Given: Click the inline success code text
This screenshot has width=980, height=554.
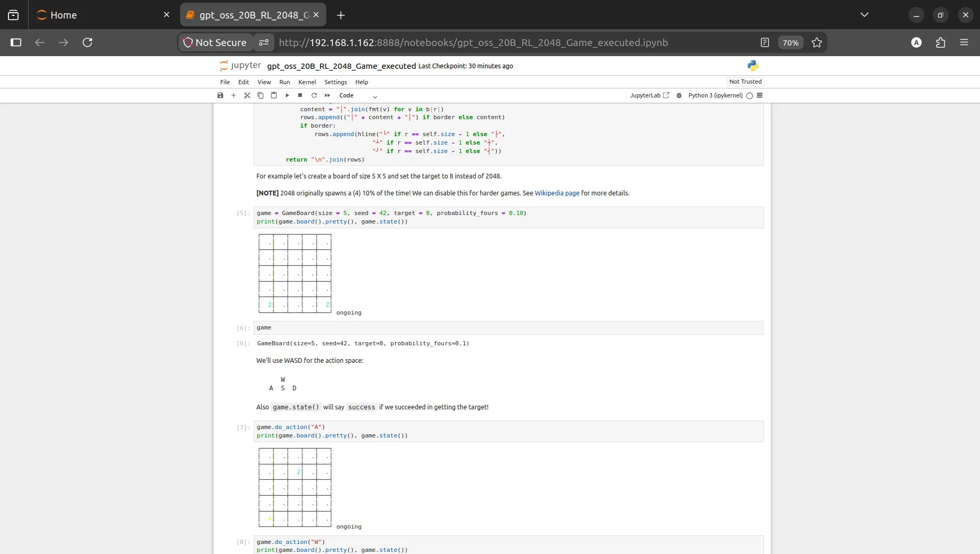Looking at the screenshot, I should click(362, 407).
